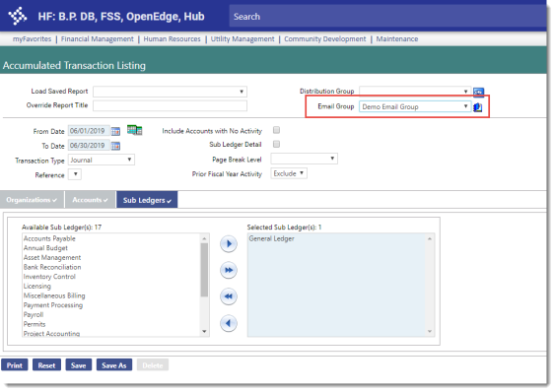Check the Sub Ledger Detail box

click(276, 144)
